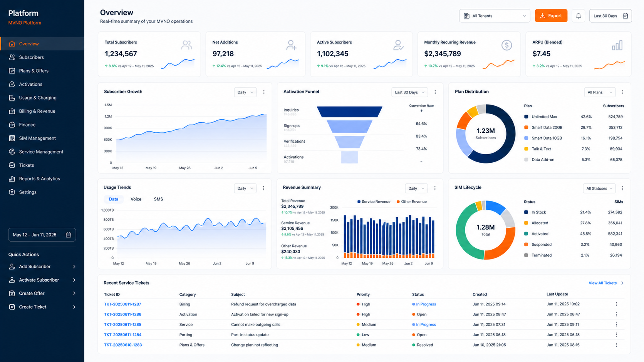Screen dimensions: 644x362
Task: Open the notifications bell icon
Action: click(578, 16)
